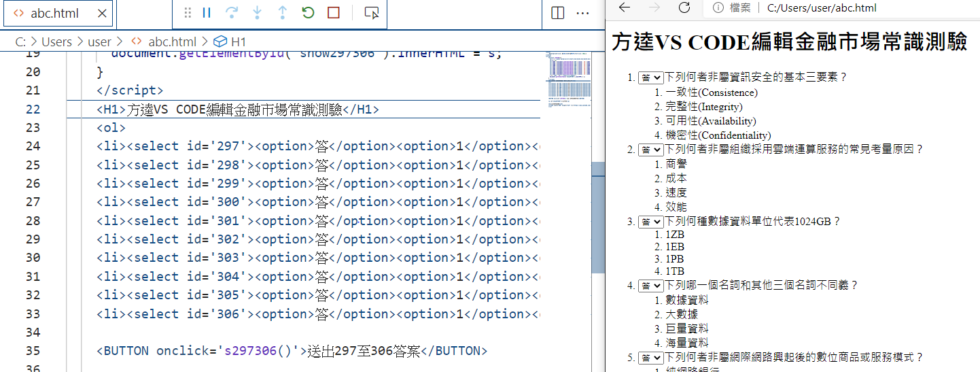Click the option 機密性(Confidentiality)
The height and width of the screenshot is (372, 980).
(718, 135)
